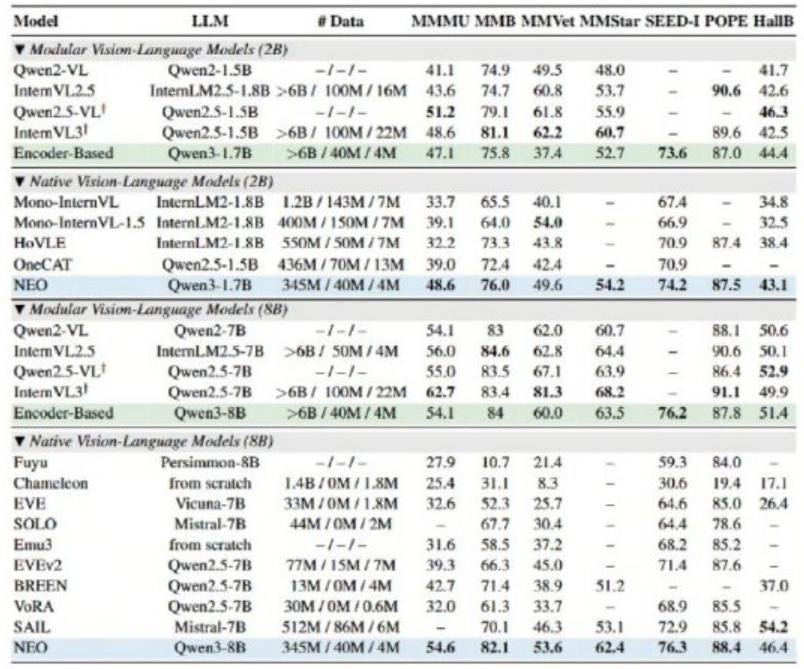
Task: Select the "44M / 0M / 2M" data cell
Action: pos(340,524)
